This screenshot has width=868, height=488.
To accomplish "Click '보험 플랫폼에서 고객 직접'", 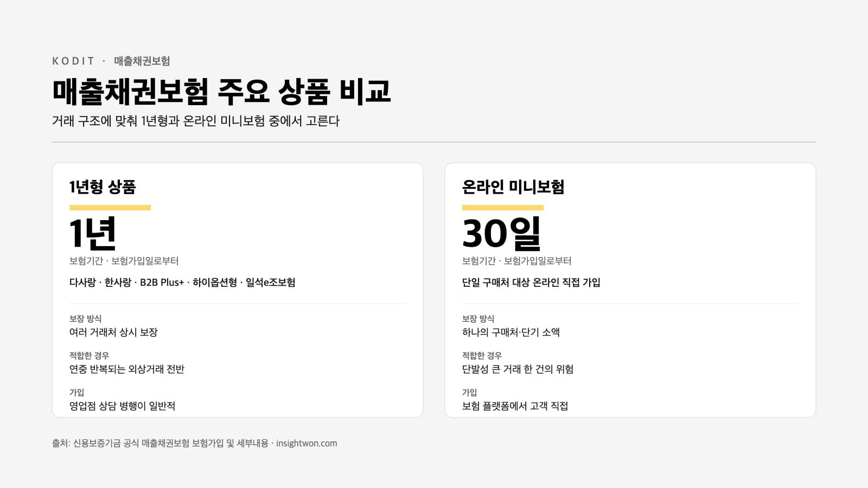I will tap(515, 406).
